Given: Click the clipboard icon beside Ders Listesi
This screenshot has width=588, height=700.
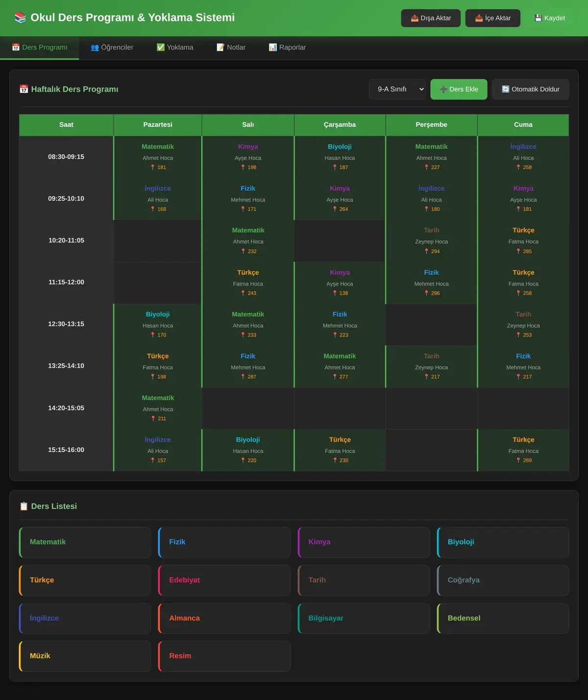Looking at the screenshot, I should click(x=24, y=506).
